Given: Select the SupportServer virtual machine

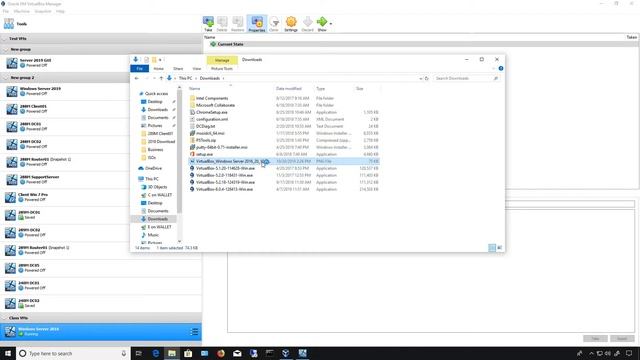Looking at the screenshot, I should coord(65,180).
